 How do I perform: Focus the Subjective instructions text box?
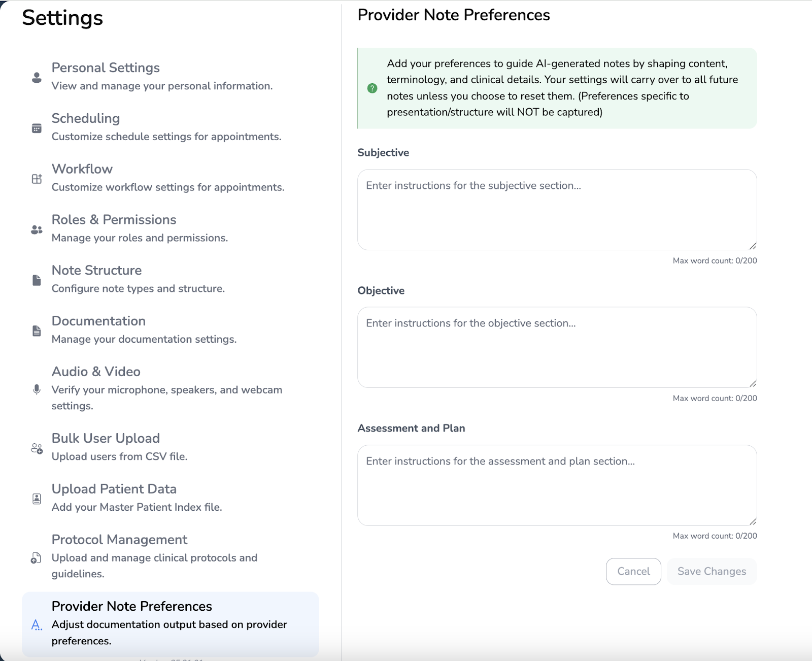[x=557, y=209]
